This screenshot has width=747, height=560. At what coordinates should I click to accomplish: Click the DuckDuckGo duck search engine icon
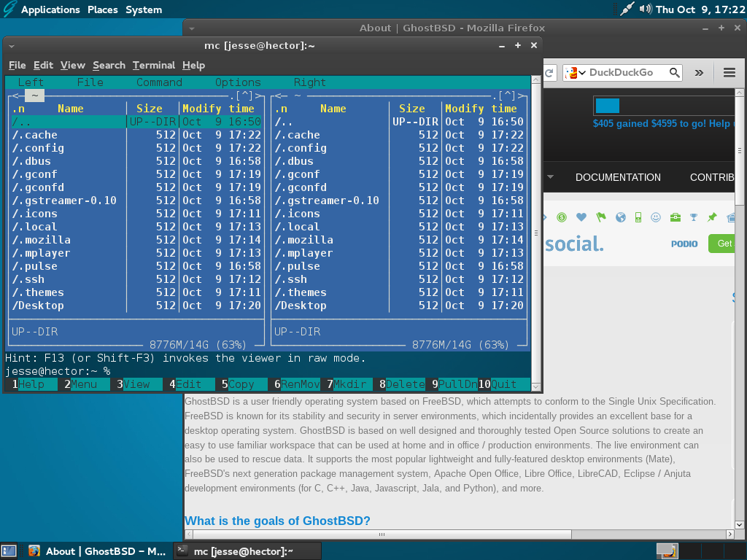point(570,72)
